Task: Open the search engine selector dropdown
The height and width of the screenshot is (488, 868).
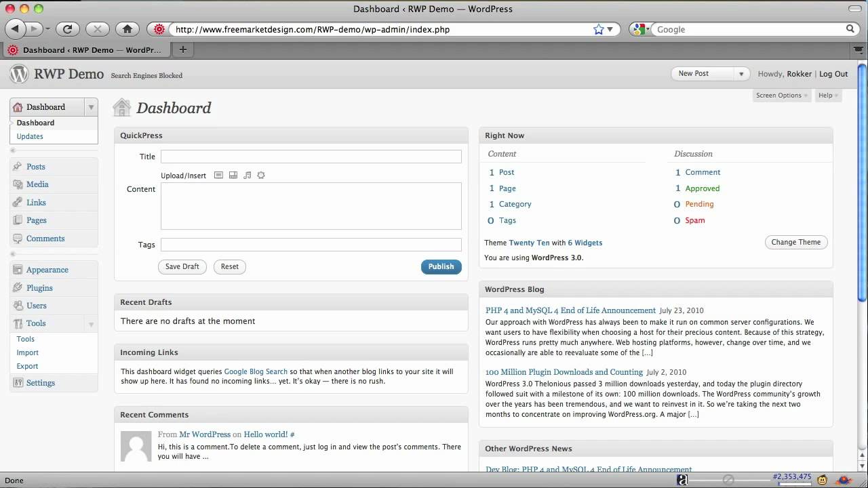Action: pos(639,29)
